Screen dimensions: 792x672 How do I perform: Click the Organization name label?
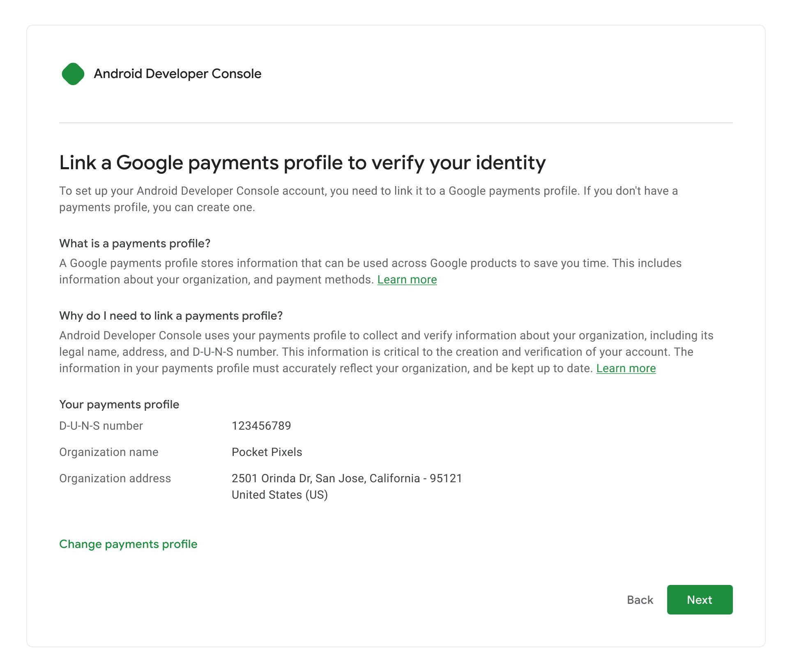[x=109, y=452]
